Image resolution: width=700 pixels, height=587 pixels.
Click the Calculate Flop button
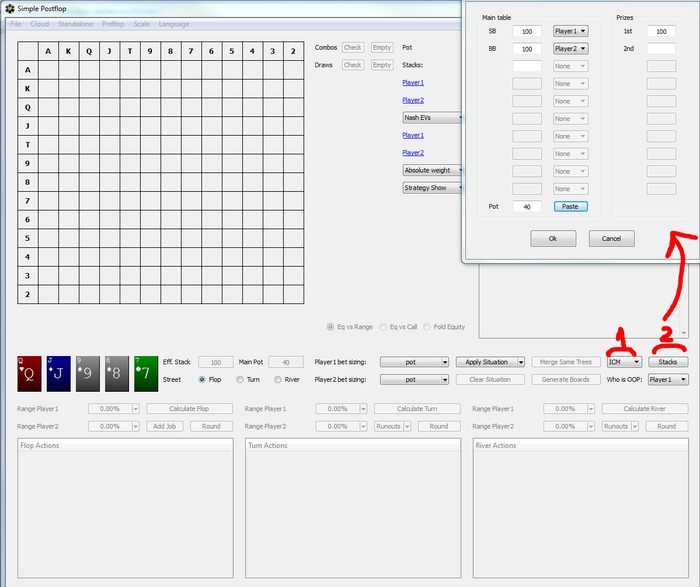coord(189,409)
